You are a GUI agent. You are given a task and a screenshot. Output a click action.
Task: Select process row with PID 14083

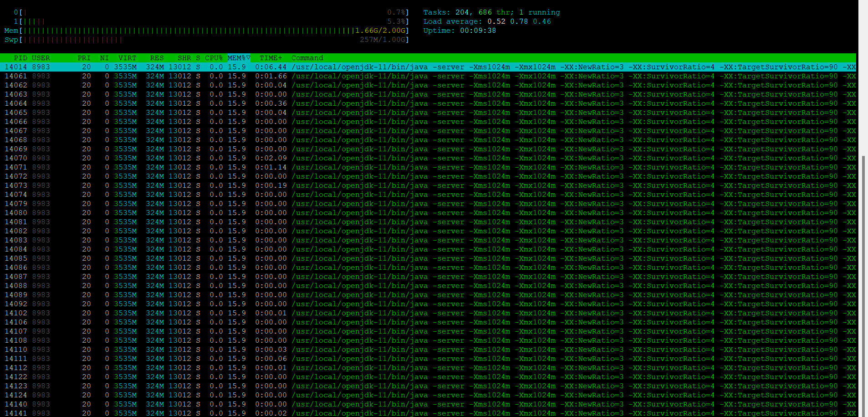click(428, 240)
